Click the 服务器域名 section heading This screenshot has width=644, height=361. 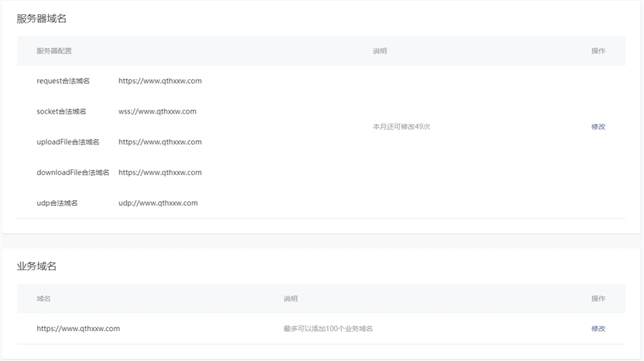42,19
